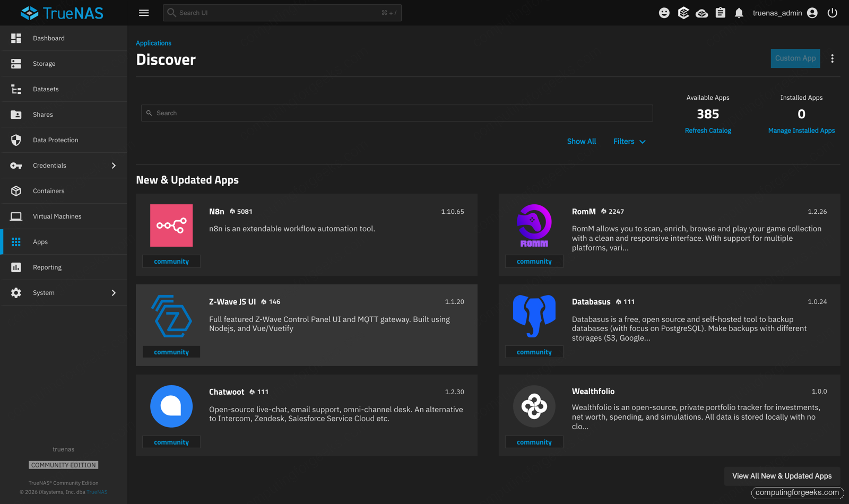The image size is (849, 504).
Task: Open the user account avatar icon
Action: 812,13
